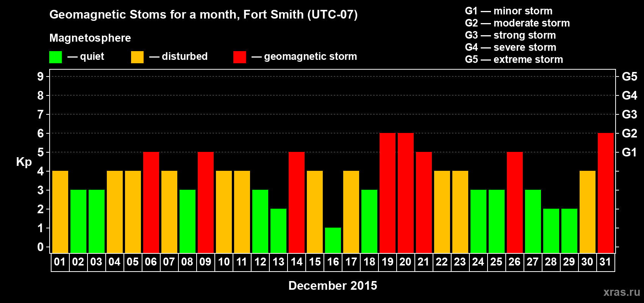Click date label 07 on the axis
Image resolution: width=644 pixels, height=303 pixels.
click(169, 262)
